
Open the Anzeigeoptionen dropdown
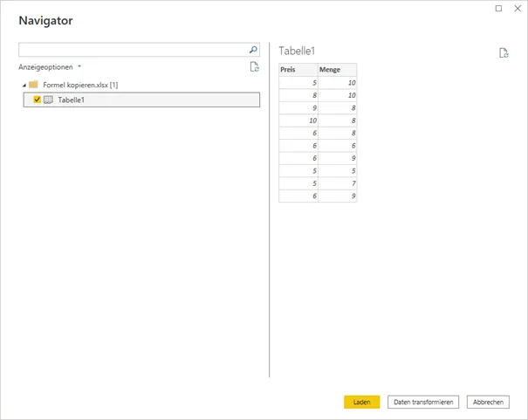pyautogui.click(x=50, y=67)
